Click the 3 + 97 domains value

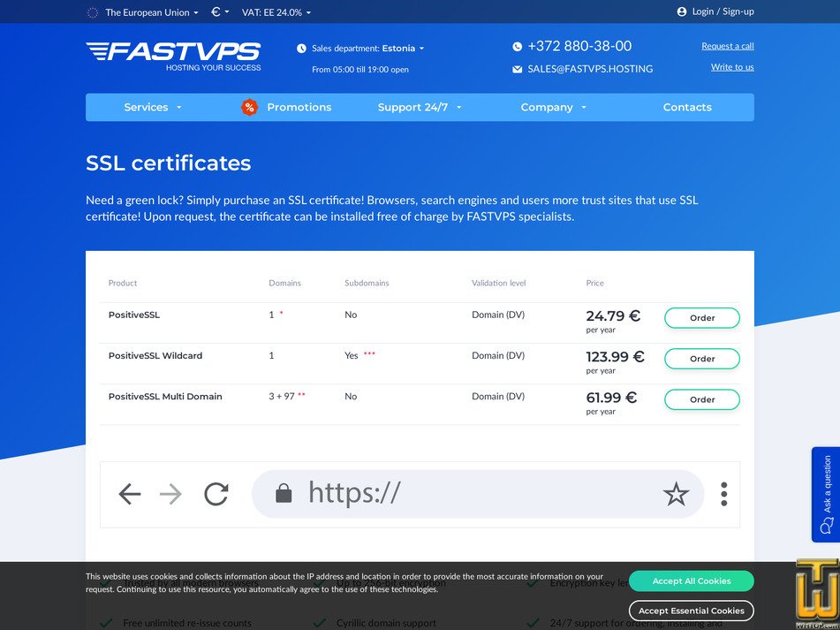(x=282, y=397)
